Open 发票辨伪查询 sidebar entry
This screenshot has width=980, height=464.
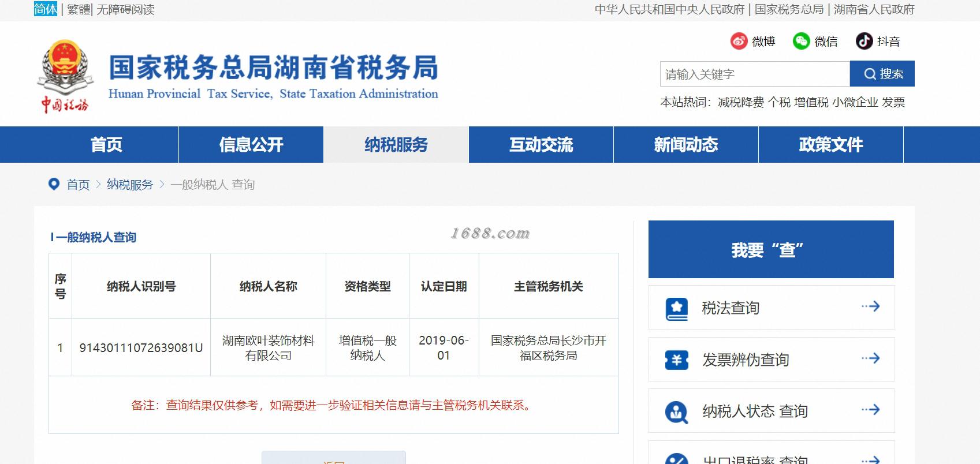pyautogui.click(x=772, y=359)
